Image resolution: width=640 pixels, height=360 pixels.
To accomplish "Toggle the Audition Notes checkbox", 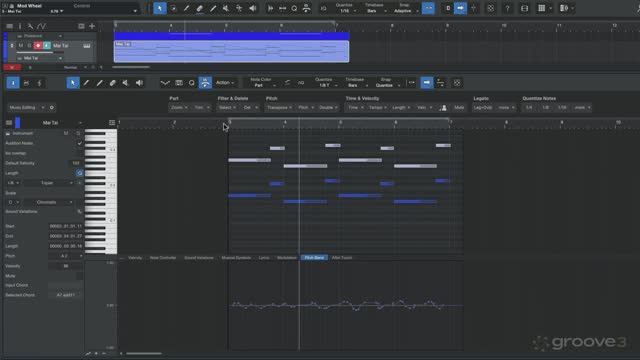I will pos(80,143).
